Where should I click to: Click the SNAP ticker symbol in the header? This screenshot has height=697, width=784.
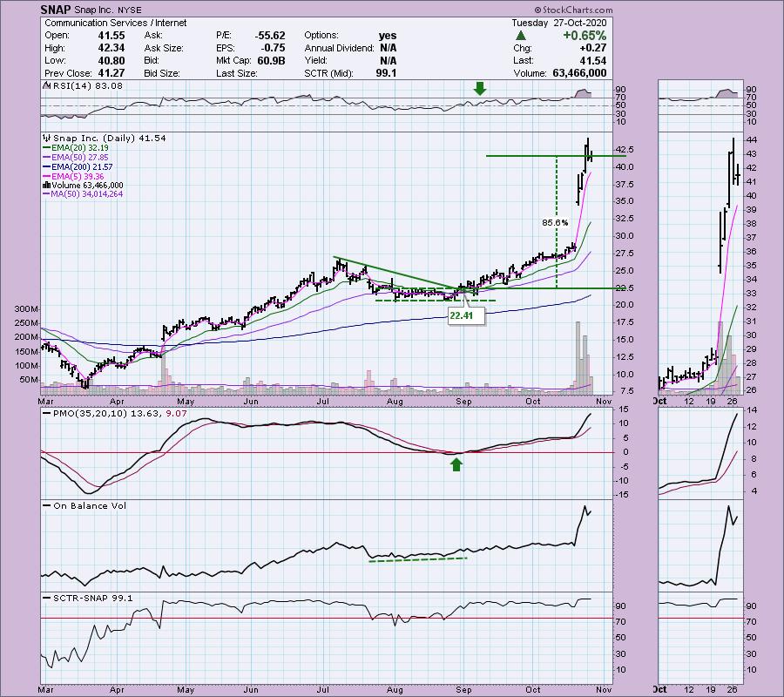56,10
